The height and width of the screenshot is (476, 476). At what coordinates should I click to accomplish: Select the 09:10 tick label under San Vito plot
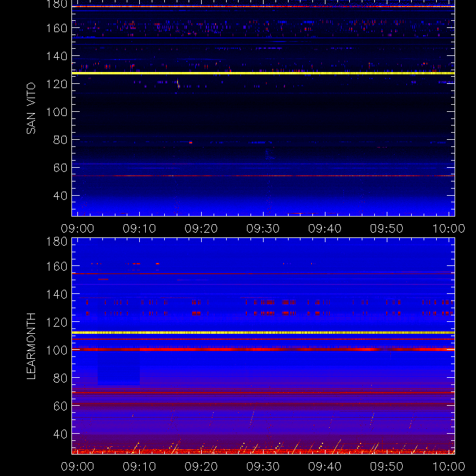[x=139, y=228]
